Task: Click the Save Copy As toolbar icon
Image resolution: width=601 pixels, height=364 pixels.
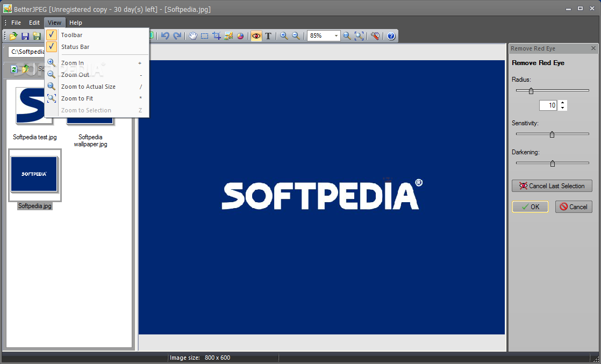Action: click(37, 36)
